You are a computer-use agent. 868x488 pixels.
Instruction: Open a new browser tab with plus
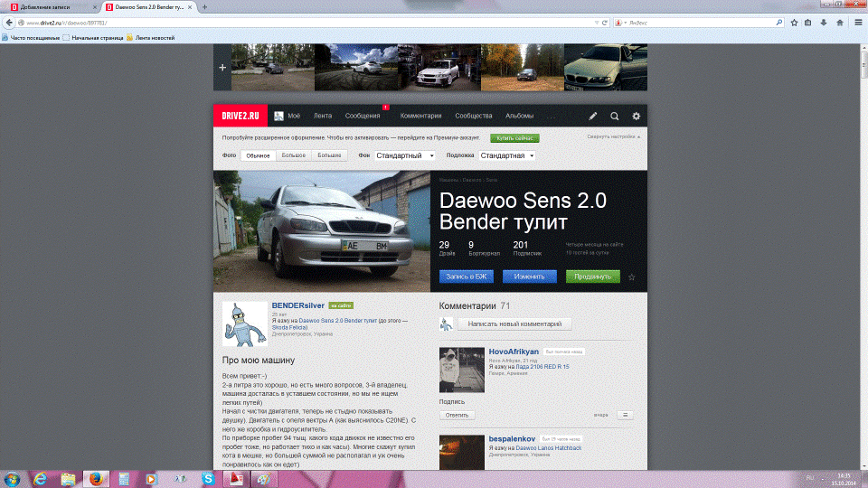204,7
